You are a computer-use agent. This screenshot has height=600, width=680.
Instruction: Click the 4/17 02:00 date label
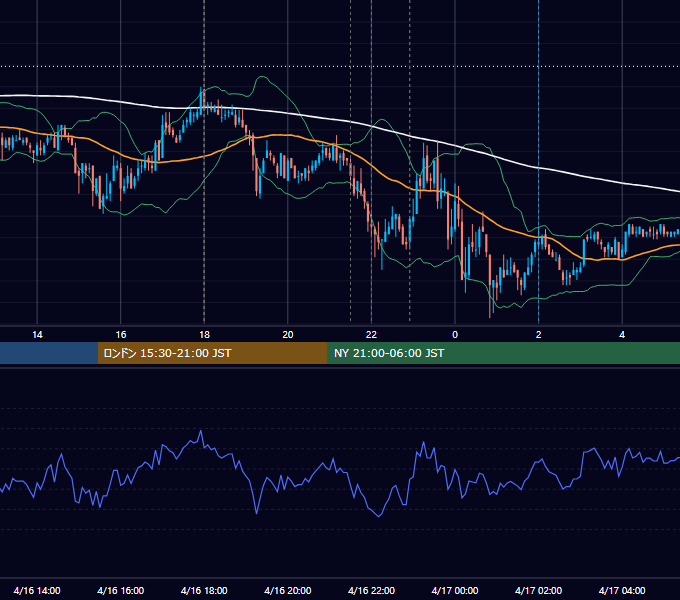pyautogui.click(x=539, y=590)
